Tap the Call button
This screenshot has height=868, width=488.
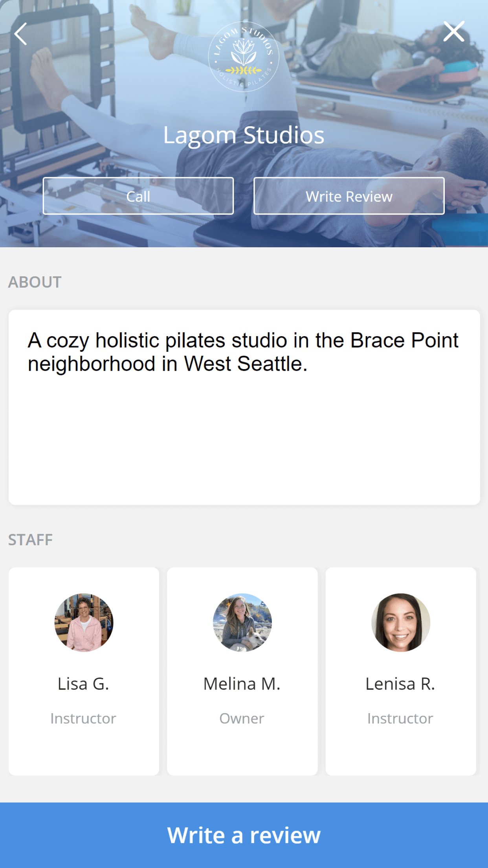pyautogui.click(x=138, y=196)
